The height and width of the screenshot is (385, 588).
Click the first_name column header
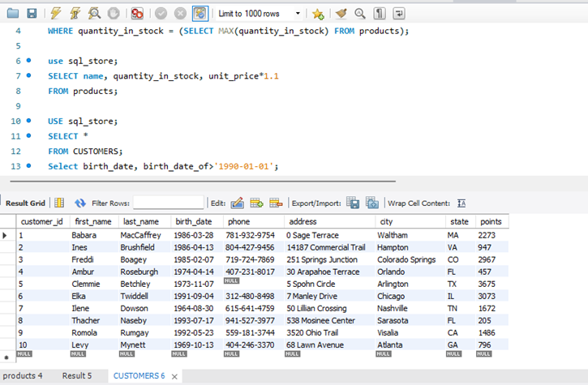[x=93, y=221]
